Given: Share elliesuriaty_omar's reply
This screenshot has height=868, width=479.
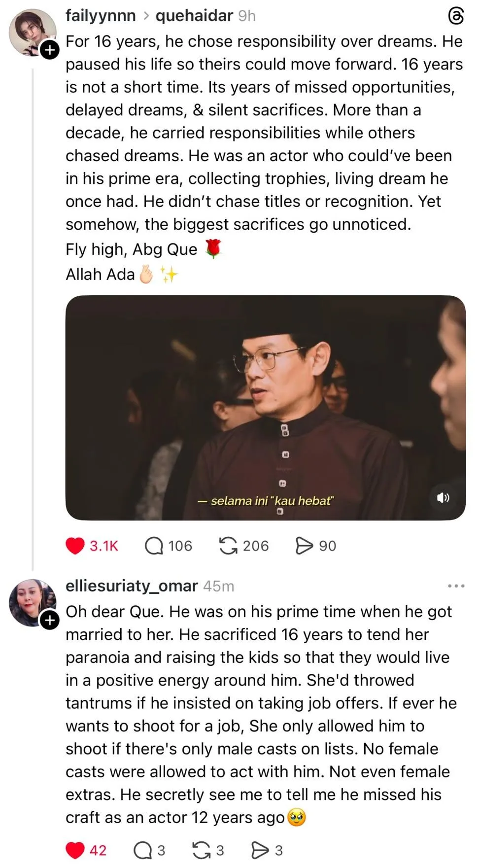Looking at the screenshot, I should [x=260, y=850].
